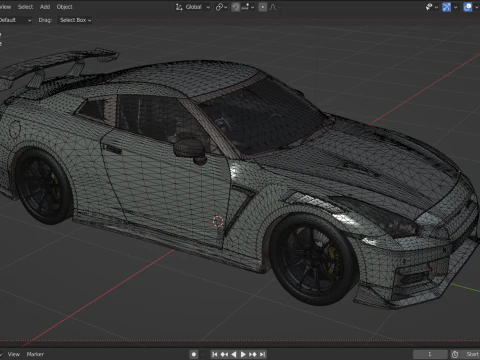Toggle the viewport overlays button
This screenshot has width=480, height=360.
coord(468,7)
